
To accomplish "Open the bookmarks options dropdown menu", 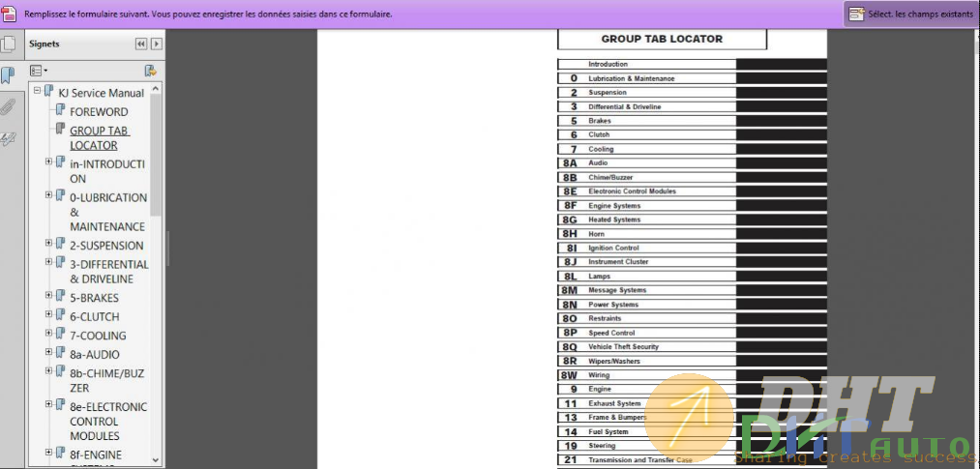I will (x=39, y=71).
